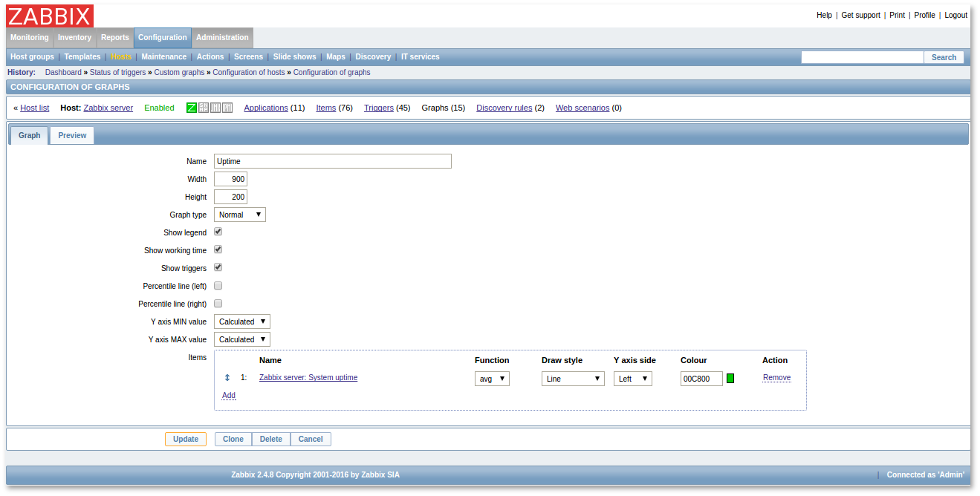Uncheck the Show legend checkbox

[218, 232]
